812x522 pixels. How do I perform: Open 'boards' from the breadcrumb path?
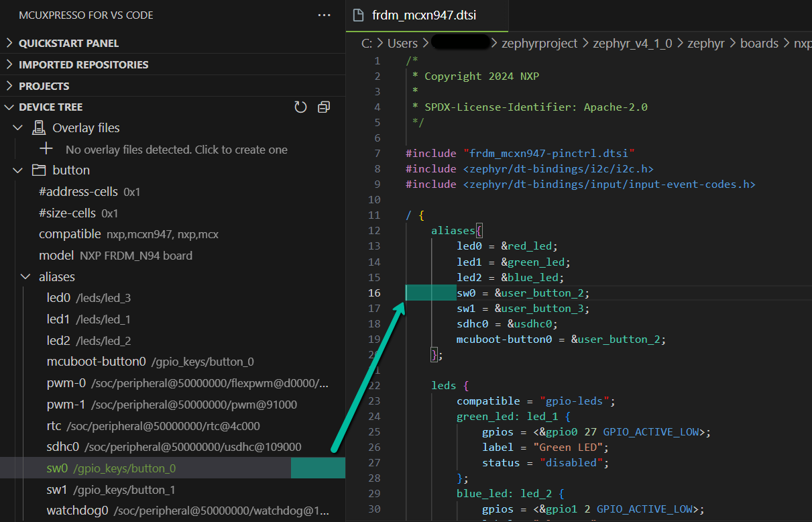[758, 42]
